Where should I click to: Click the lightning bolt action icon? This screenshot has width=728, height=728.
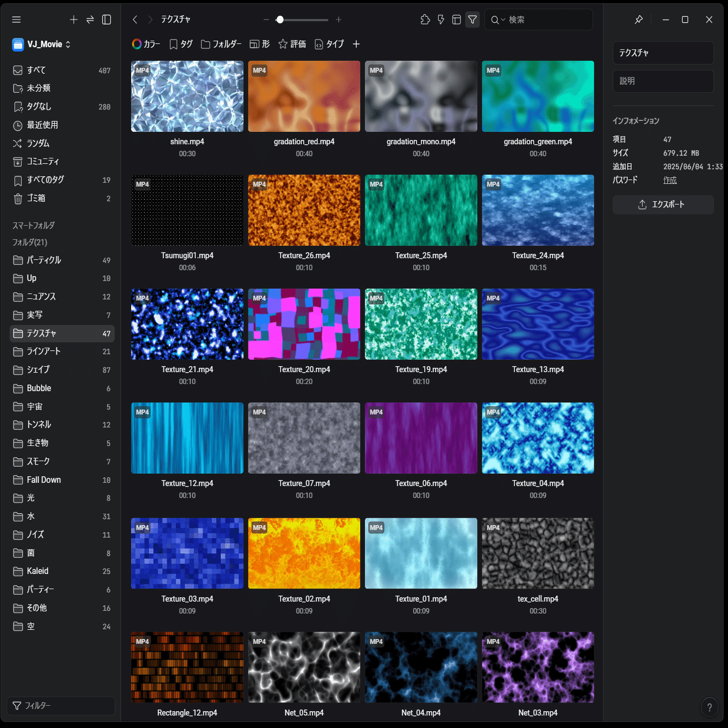[441, 20]
